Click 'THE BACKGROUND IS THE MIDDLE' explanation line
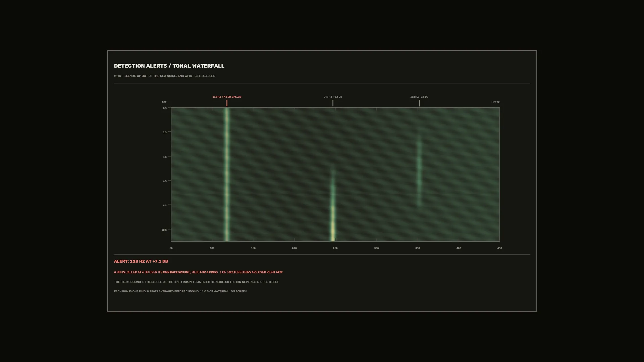The height and width of the screenshot is (362, 644). pyautogui.click(x=196, y=282)
